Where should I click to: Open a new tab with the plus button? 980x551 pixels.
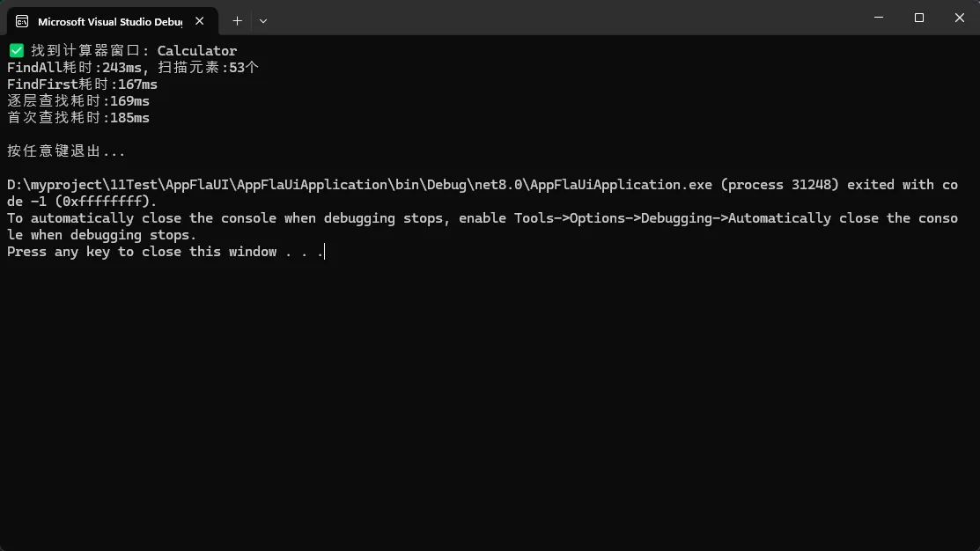[237, 20]
